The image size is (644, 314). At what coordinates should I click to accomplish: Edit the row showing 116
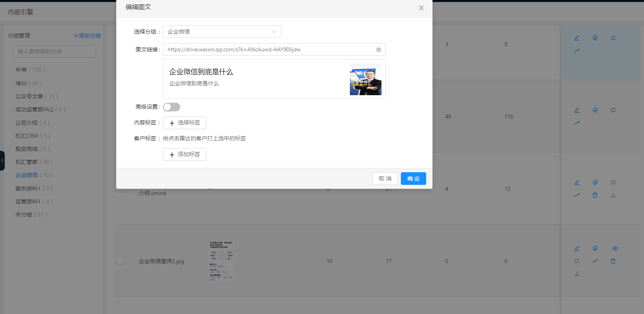click(x=577, y=110)
